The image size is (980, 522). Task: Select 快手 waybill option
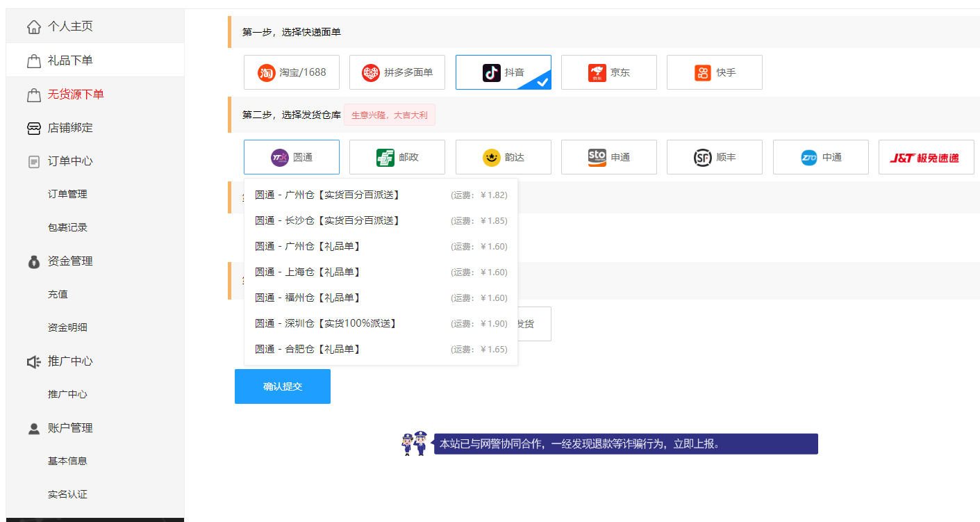715,72
